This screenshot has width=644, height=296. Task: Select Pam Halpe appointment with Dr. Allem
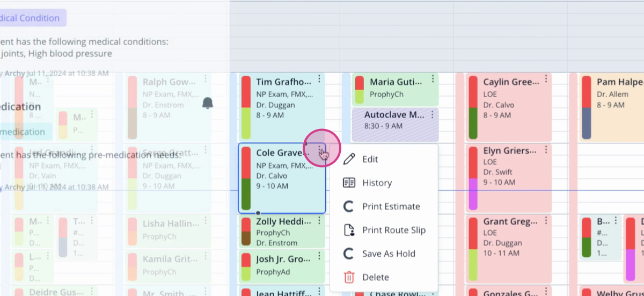[612, 107]
